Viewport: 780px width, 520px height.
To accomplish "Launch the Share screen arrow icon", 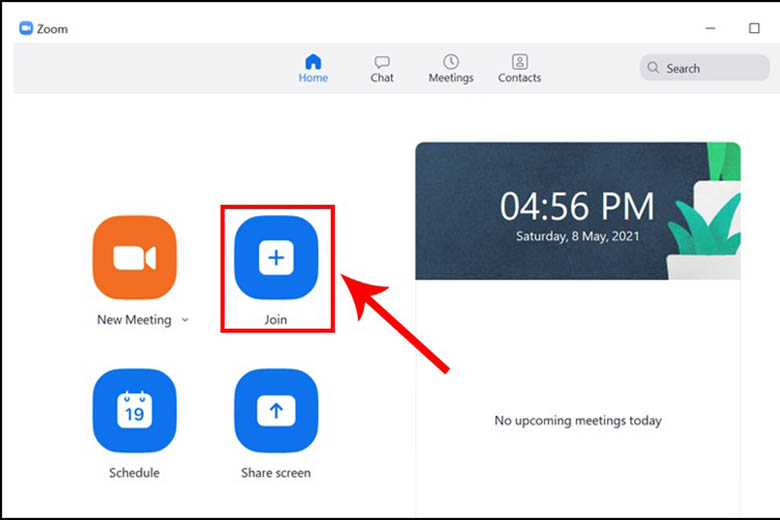I will tap(276, 411).
